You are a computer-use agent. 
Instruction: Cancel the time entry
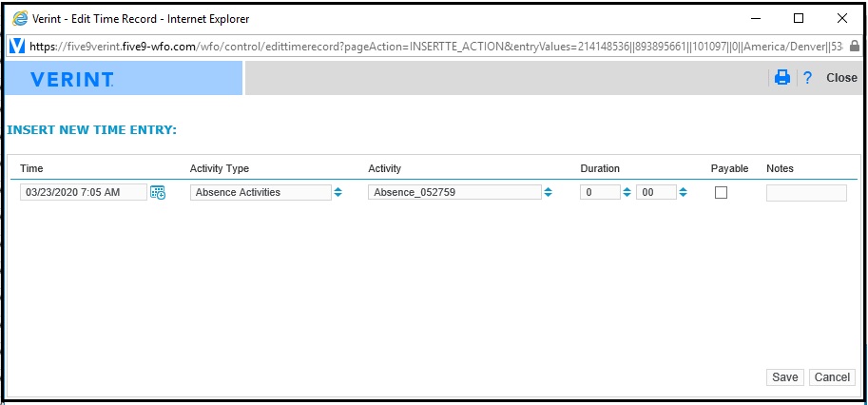pyautogui.click(x=832, y=377)
